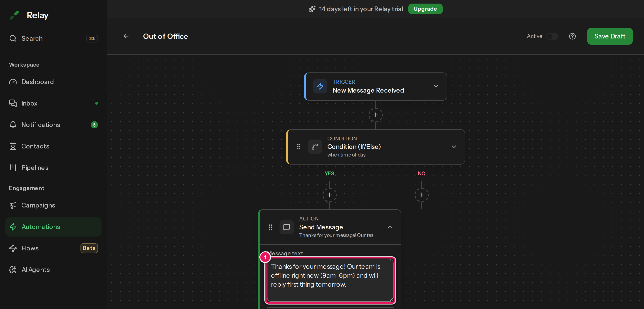Click the Dashboard gauge icon
Viewport: 644px width, 309px height.
[13, 82]
